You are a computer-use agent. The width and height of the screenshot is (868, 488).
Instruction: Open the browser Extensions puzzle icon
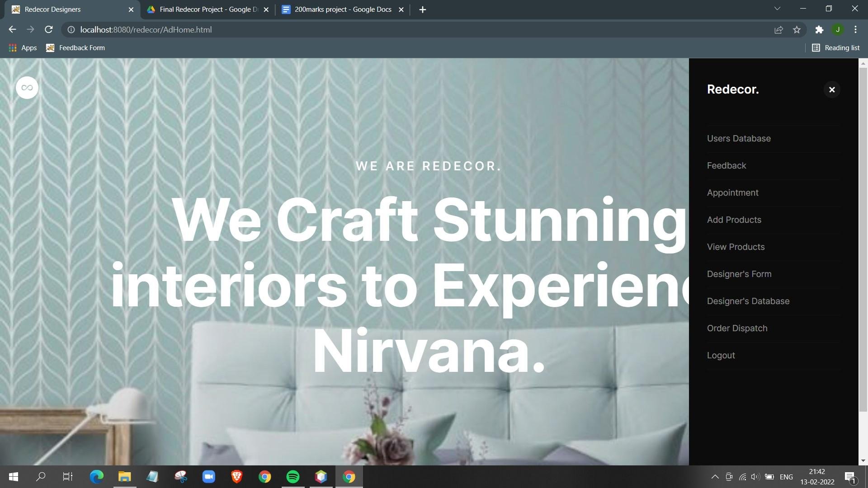click(819, 30)
